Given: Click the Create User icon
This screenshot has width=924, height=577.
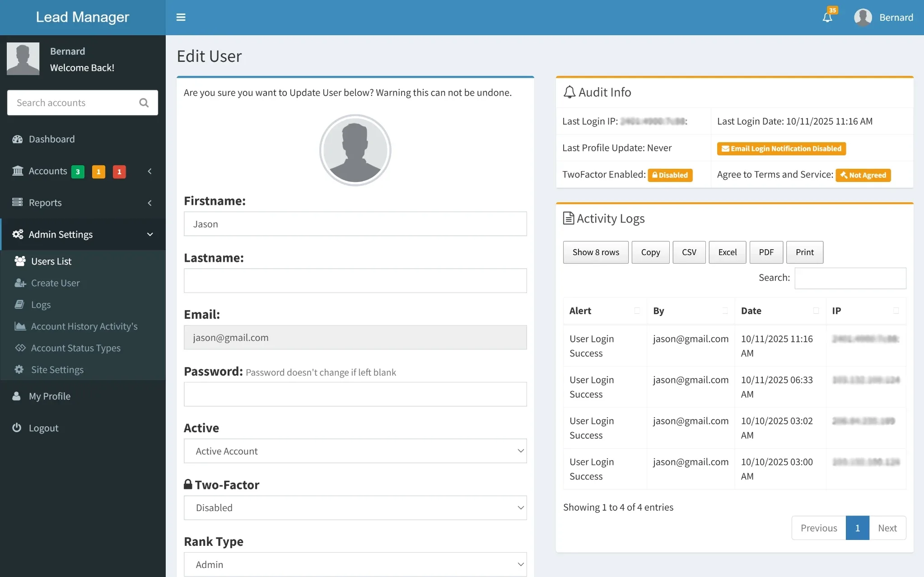Looking at the screenshot, I should [x=20, y=283].
